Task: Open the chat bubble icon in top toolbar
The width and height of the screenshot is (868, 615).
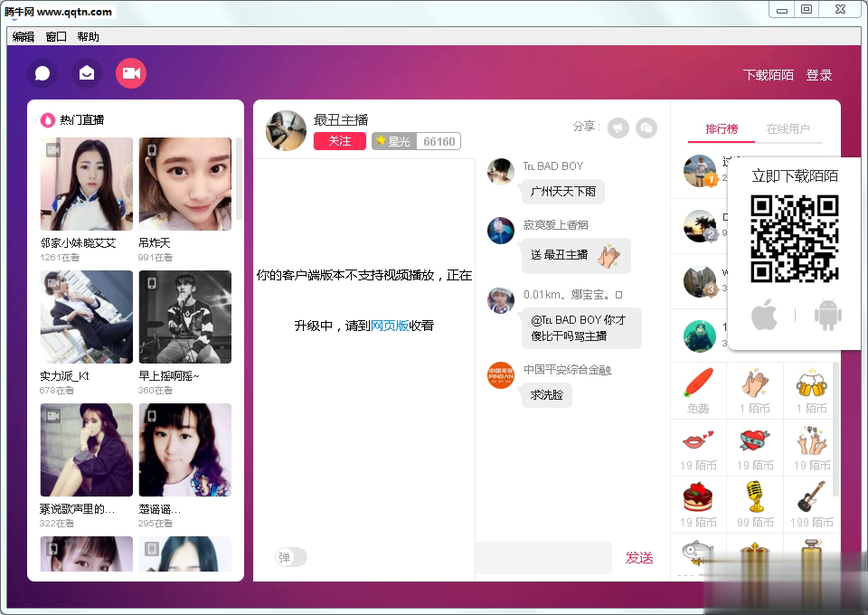Action: 42,72
